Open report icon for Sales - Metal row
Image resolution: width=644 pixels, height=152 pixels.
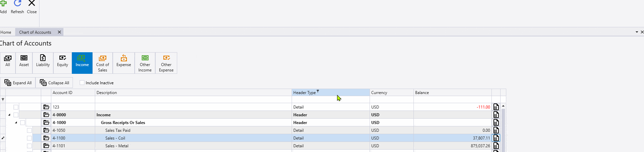point(496,146)
